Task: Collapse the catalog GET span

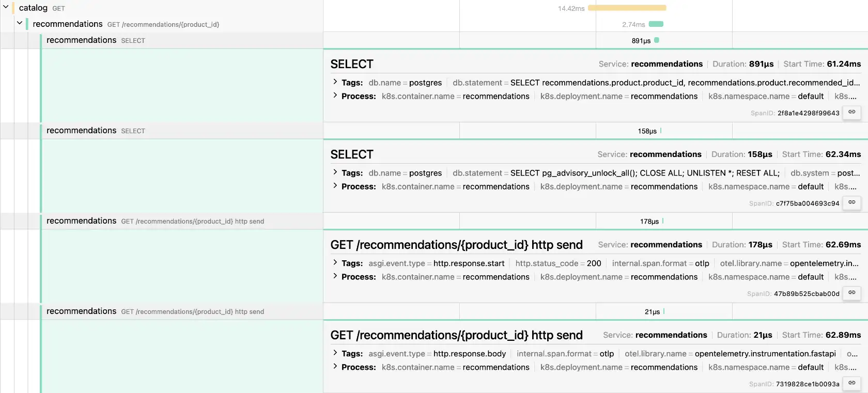Action: tap(6, 8)
